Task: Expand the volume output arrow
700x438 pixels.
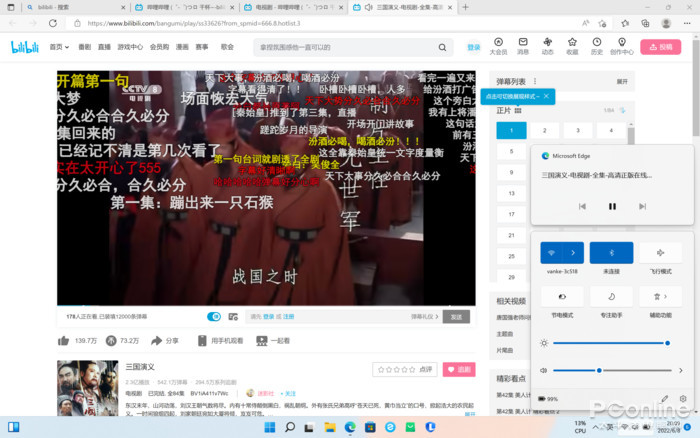Action: (681, 370)
